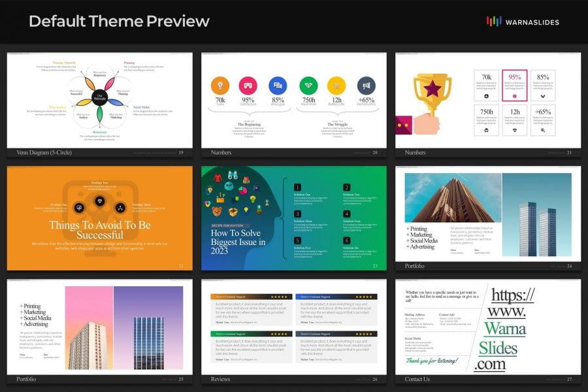
Task: Click the game controller icon above 95% Satisfaction
Action: (x=247, y=86)
